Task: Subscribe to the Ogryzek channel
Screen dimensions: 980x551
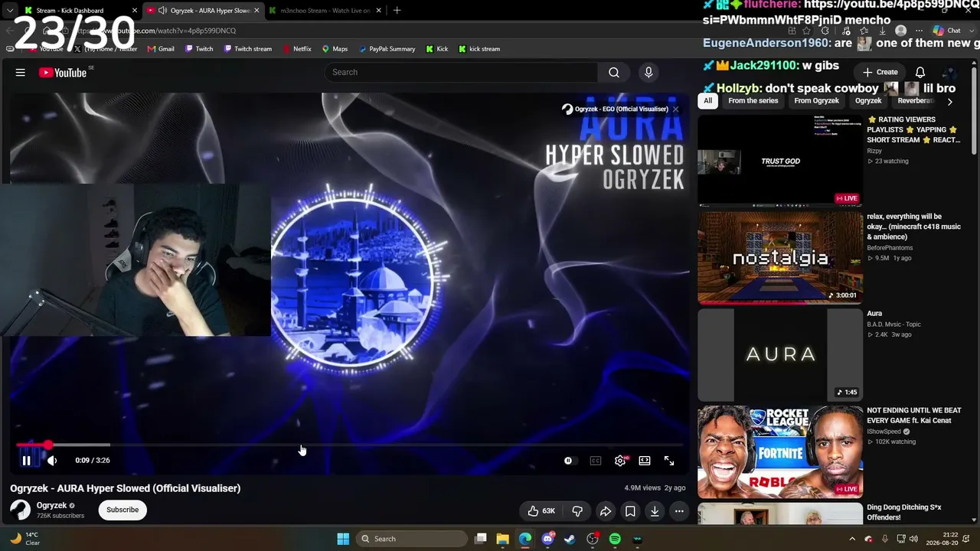Action: [122, 510]
